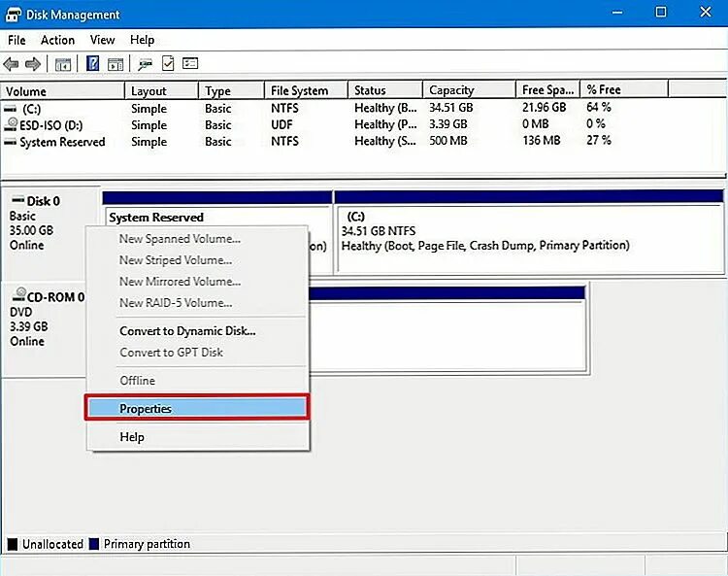Click the UDF file system cell
Screen dimensions: 728x576
tap(281, 124)
